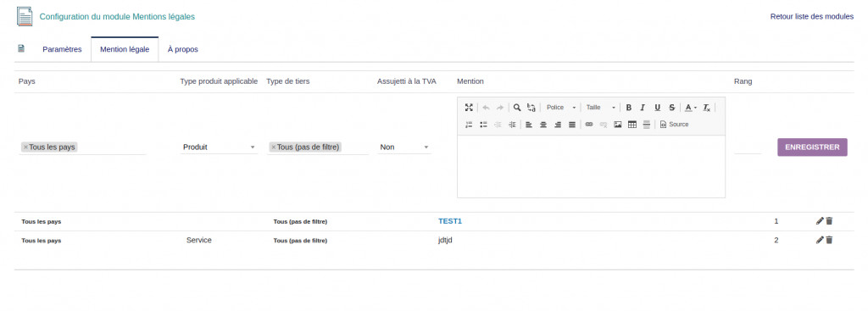
Task: Click the Rang input field
Action: pyautogui.click(x=748, y=147)
